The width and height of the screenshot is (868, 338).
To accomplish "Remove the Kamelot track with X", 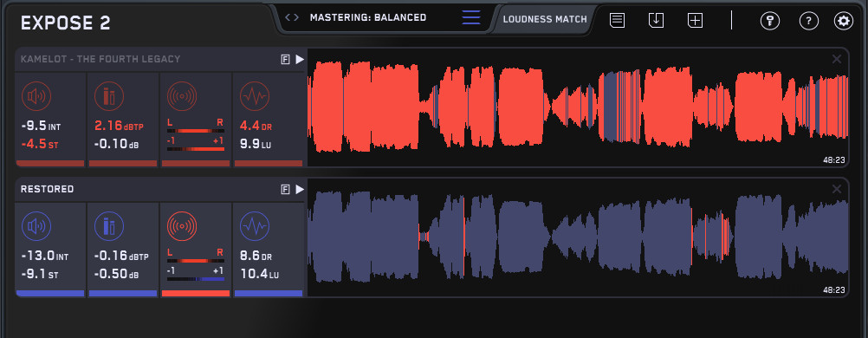I will point(837,59).
